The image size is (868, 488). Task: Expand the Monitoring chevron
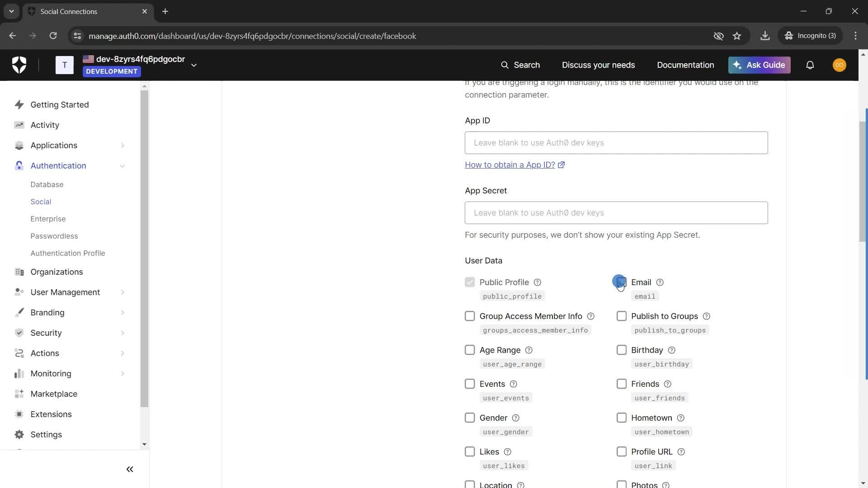(123, 374)
